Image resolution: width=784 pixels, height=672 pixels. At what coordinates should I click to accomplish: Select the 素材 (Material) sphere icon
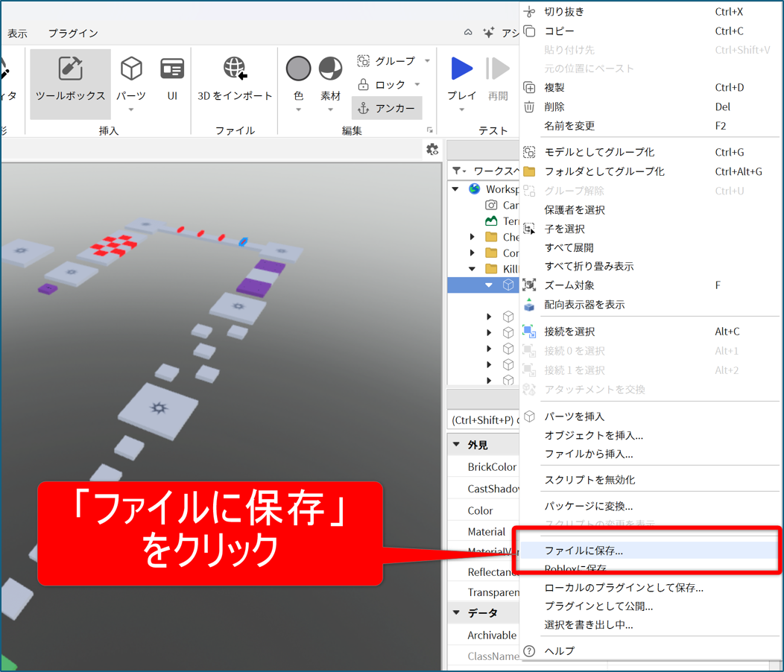pyautogui.click(x=330, y=69)
